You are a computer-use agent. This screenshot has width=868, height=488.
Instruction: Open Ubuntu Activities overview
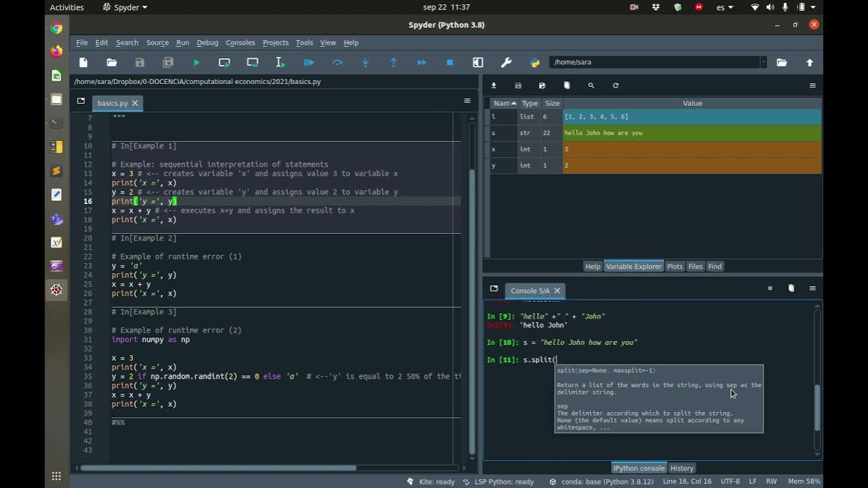point(66,7)
